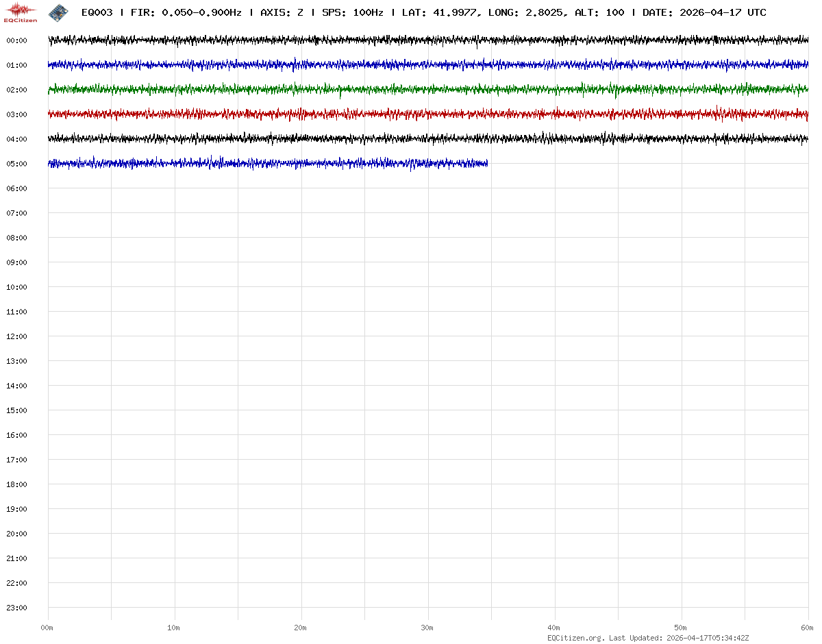Select the 00:00 hour row label
822x644 pixels.
(16, 40)
